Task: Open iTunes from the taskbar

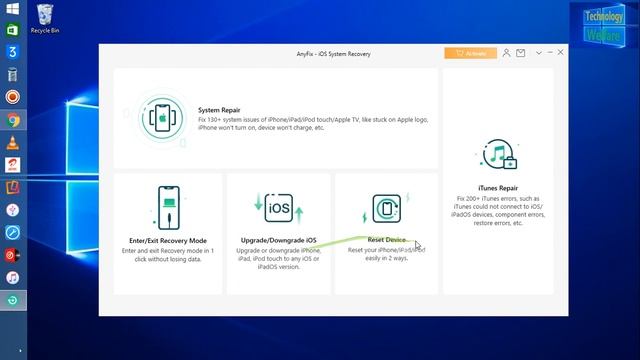Action: click(13, 278)
